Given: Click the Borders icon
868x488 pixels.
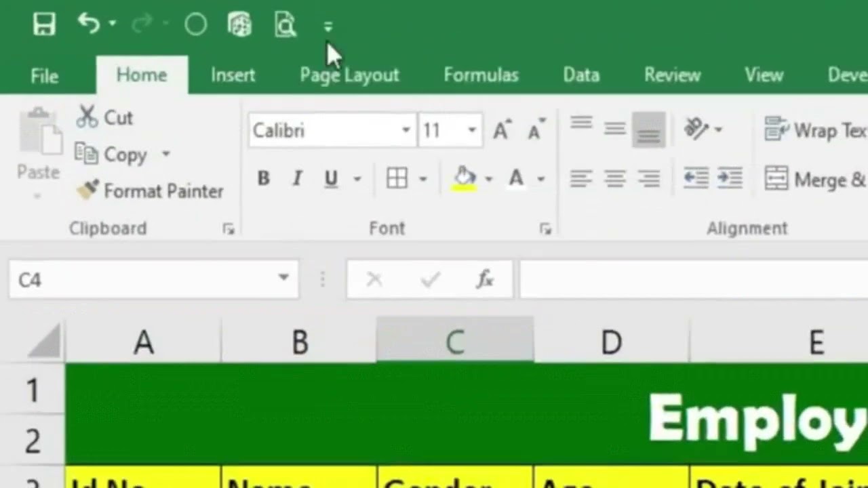Looking at the screenshot, I should pos(397,178).
